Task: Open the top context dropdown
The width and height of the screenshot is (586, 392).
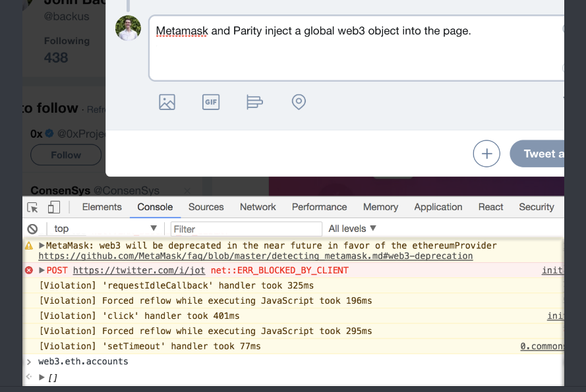Action: (x=105, y=229)
